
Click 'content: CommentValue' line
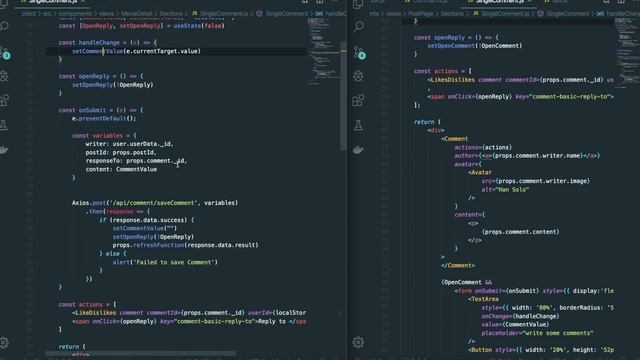coord(121,169)
